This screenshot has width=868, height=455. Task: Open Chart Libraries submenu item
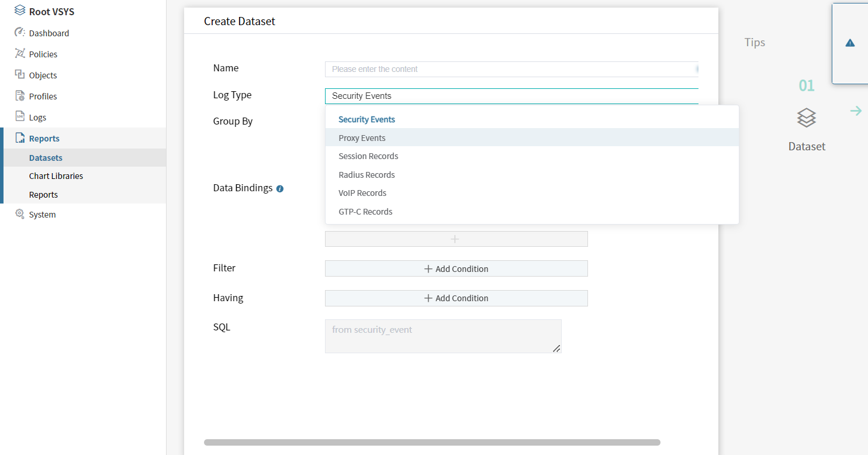pyautogui.click(x=56, y=176)
